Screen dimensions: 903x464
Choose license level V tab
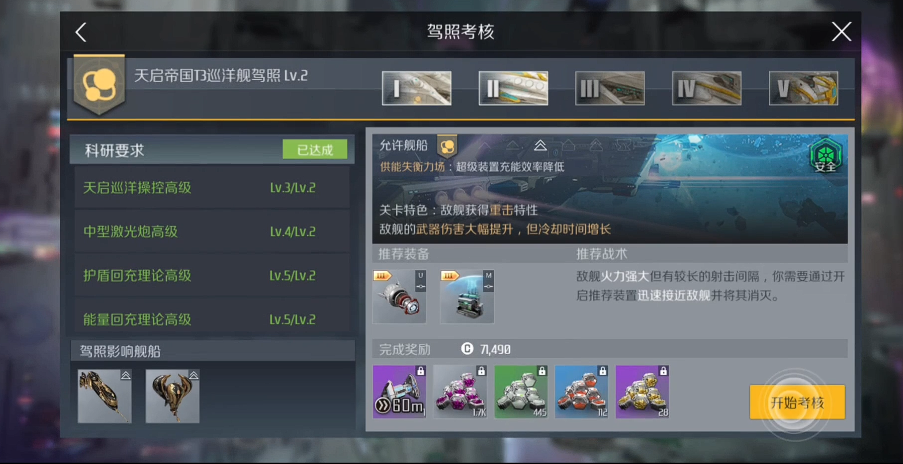(x=803, y=88)
